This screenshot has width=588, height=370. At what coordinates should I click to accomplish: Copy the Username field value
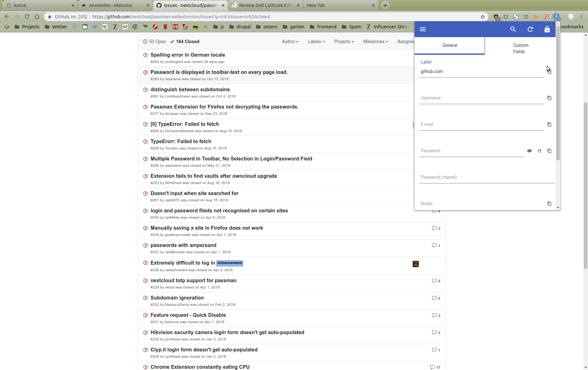pyautogui.click(x=549, y=98)
